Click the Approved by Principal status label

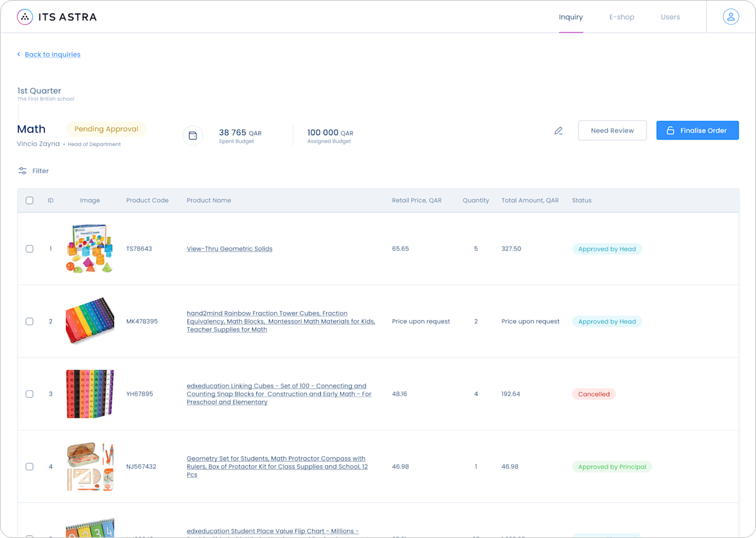pos(612,466)
